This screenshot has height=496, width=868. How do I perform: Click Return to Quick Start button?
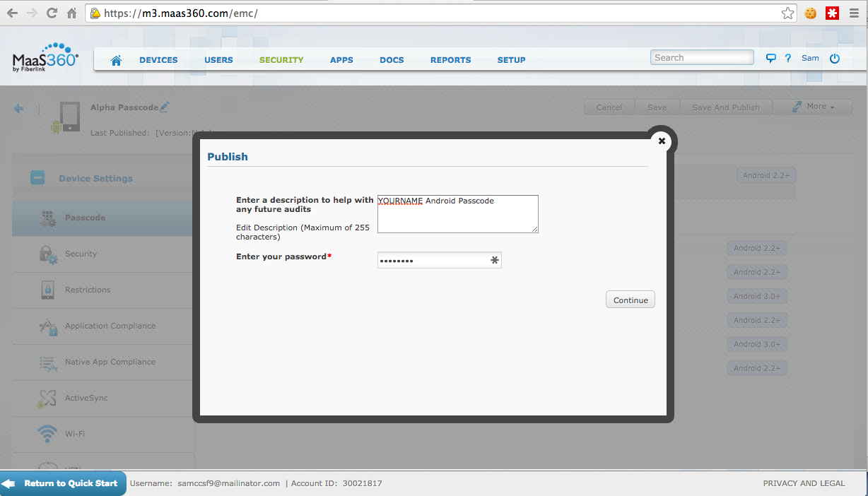63,483
